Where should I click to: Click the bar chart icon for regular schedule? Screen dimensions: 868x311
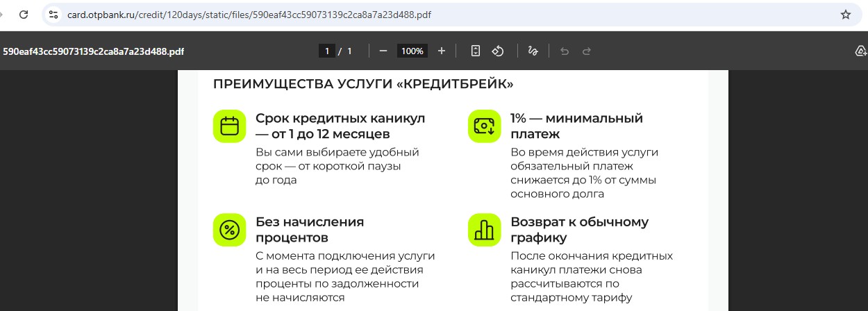click(x=484, y=230)
